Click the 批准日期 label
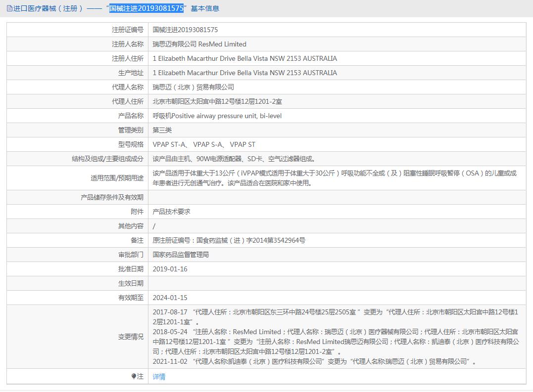Viewport: 533px width, 392px height. click(x=131, y=269)
